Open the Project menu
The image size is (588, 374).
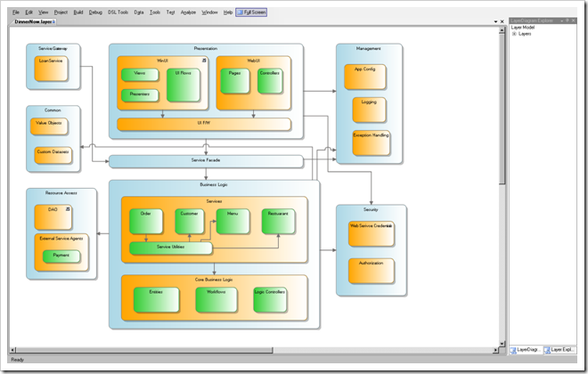[x=61, y=12]
